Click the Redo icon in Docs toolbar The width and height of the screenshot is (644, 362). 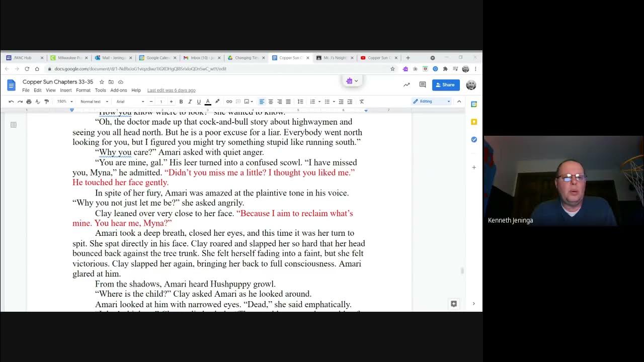pos(20,102)
